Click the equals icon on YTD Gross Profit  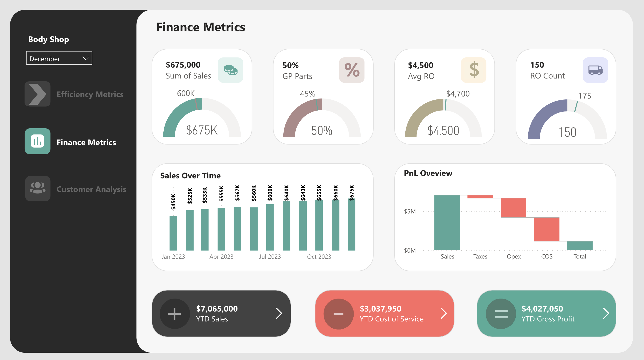click(x=501, y=313)
